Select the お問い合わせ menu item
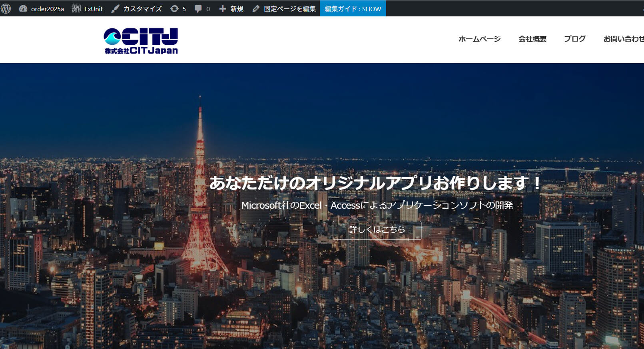 click(623, 39)
